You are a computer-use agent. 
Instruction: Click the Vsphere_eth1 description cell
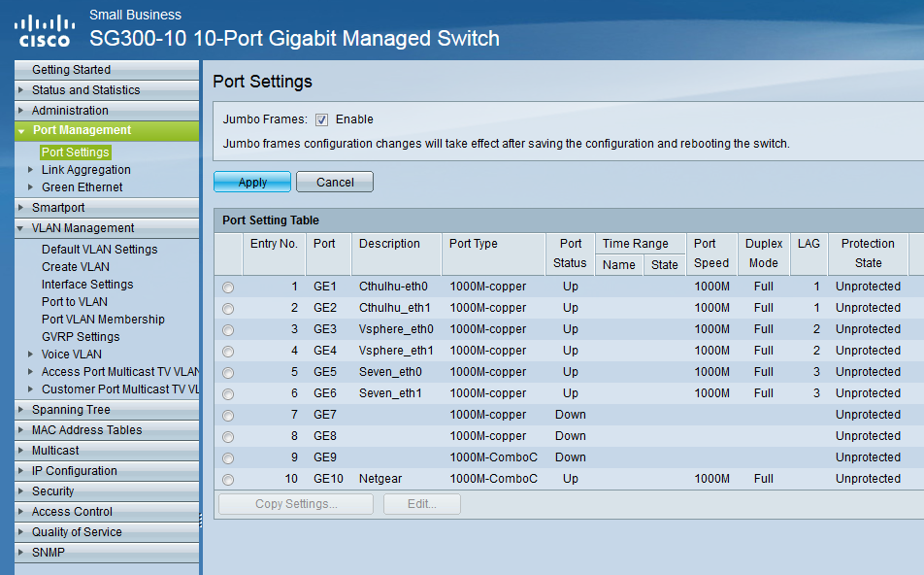point(396,351)
